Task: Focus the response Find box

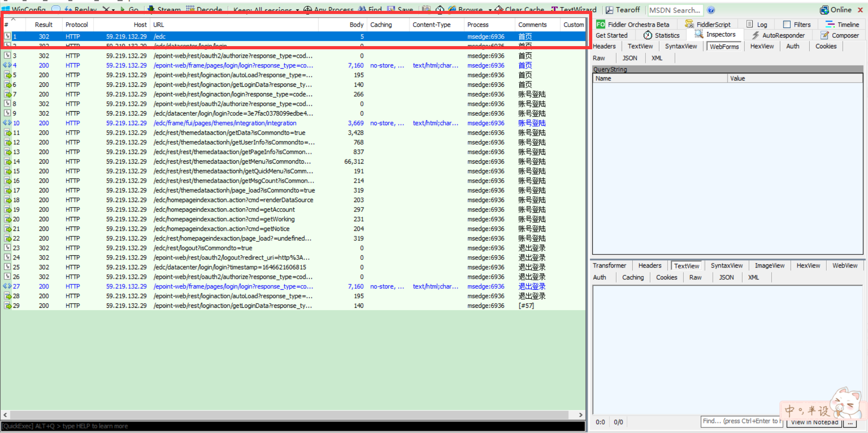Action: (741, 421)
